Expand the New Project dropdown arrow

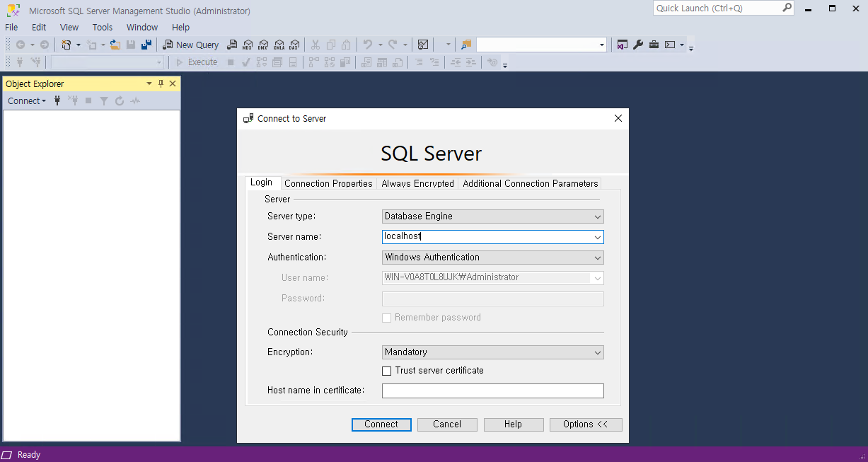tap(79, 45)
